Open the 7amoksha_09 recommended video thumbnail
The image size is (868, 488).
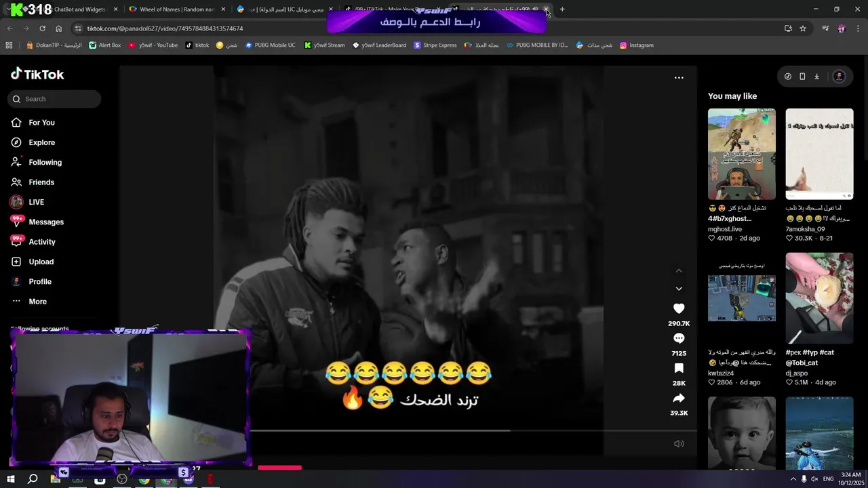point(819,154)
